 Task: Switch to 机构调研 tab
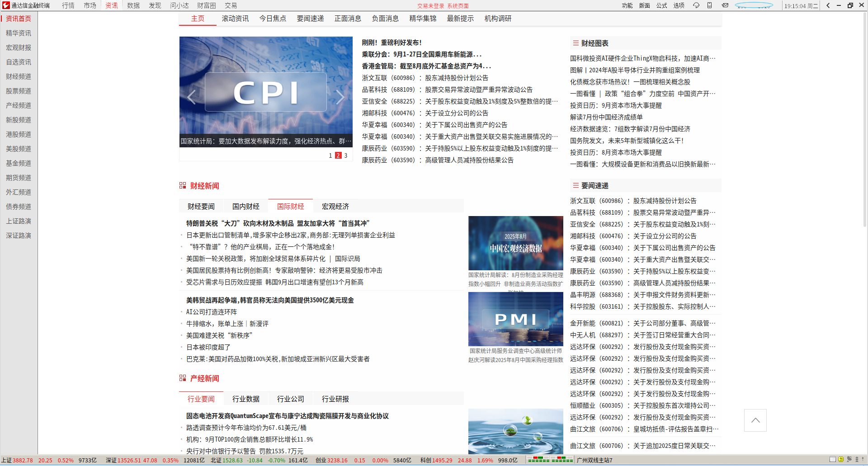coord(498,19)
